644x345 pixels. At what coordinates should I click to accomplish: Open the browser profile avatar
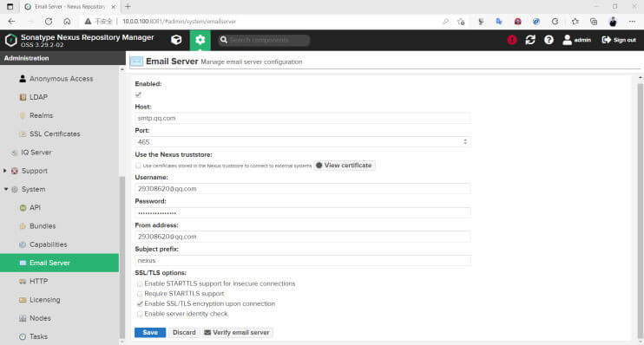click(x=613, y=22)
